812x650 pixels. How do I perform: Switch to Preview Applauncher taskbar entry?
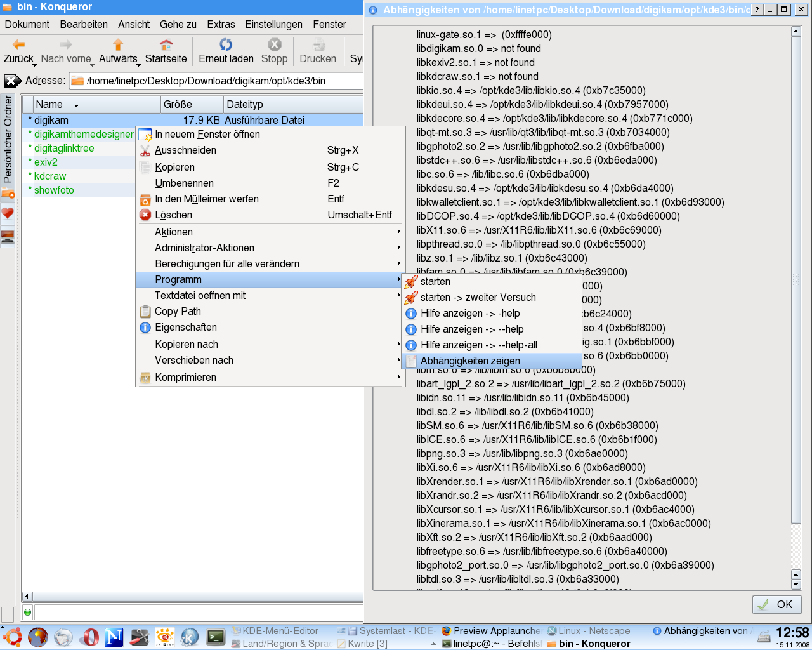click(x=492, y=631)
